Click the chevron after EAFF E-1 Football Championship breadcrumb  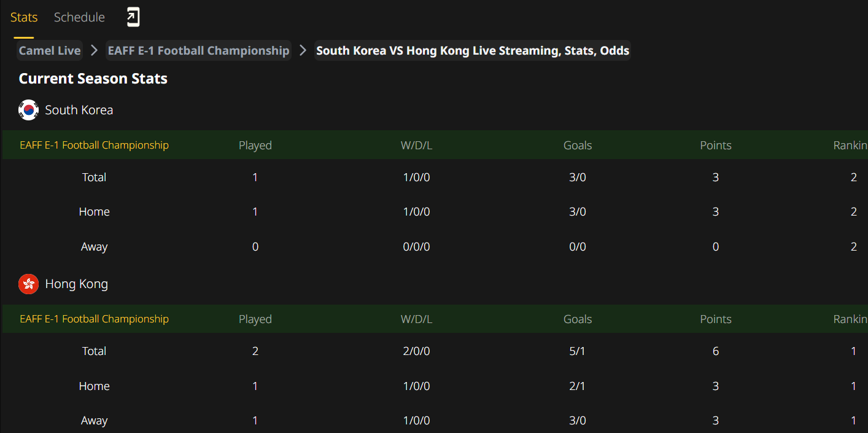303,50
